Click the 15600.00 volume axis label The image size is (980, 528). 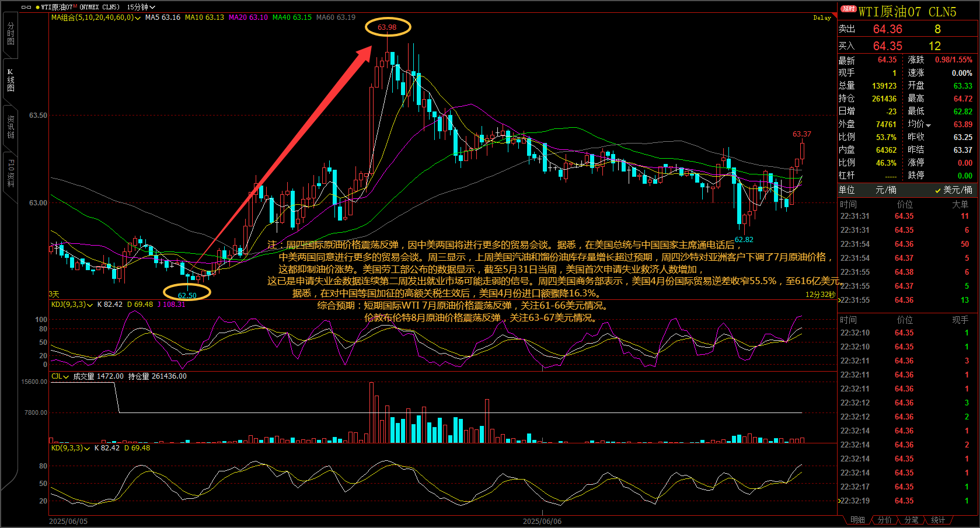(x=34, y=382)
